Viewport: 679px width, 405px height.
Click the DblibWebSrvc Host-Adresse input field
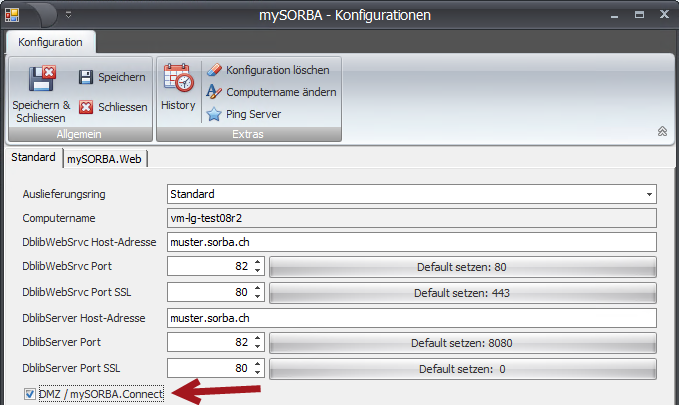click(x=411, y=242)
